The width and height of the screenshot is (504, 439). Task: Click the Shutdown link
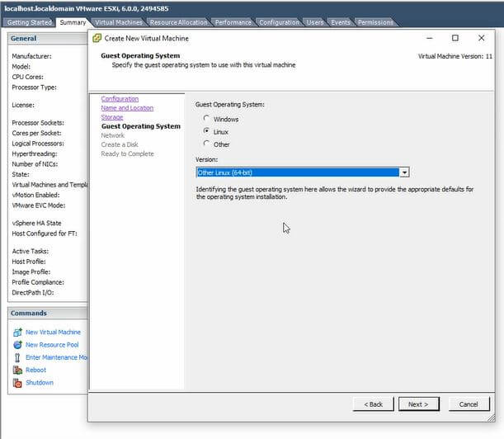coord(40,382)
